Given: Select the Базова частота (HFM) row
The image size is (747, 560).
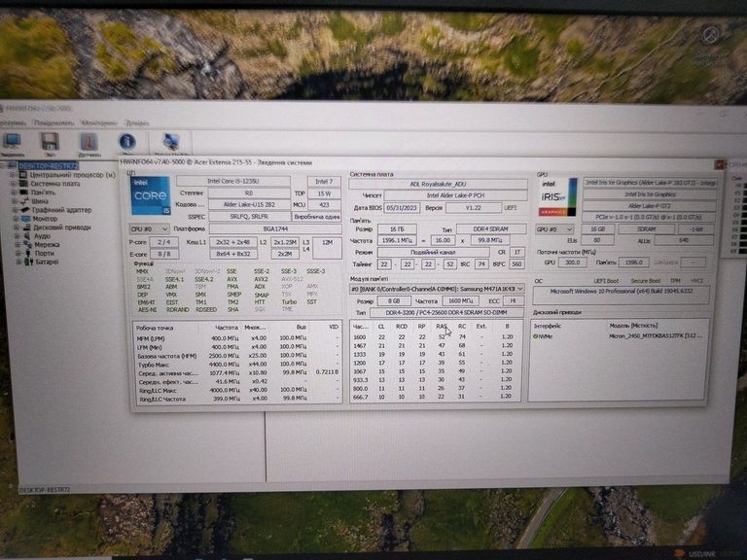Looking at the screenshot, I should (237, 356).
